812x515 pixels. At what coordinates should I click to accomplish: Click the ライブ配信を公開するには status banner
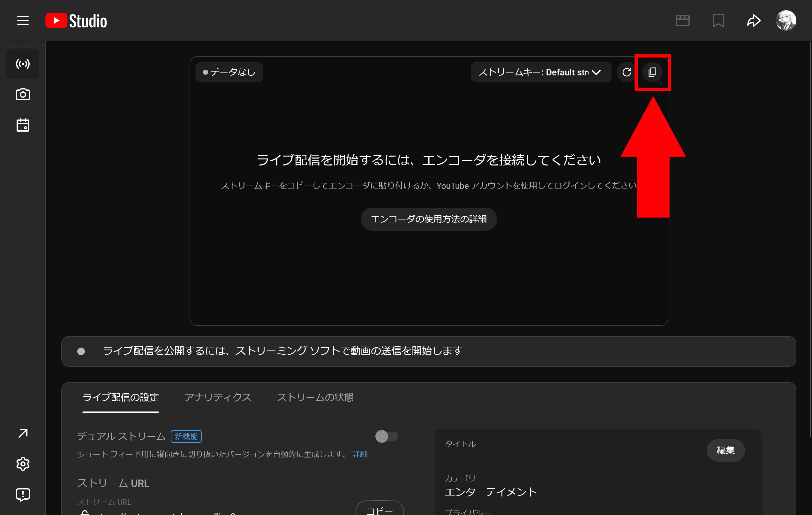[x=429, y=351]
